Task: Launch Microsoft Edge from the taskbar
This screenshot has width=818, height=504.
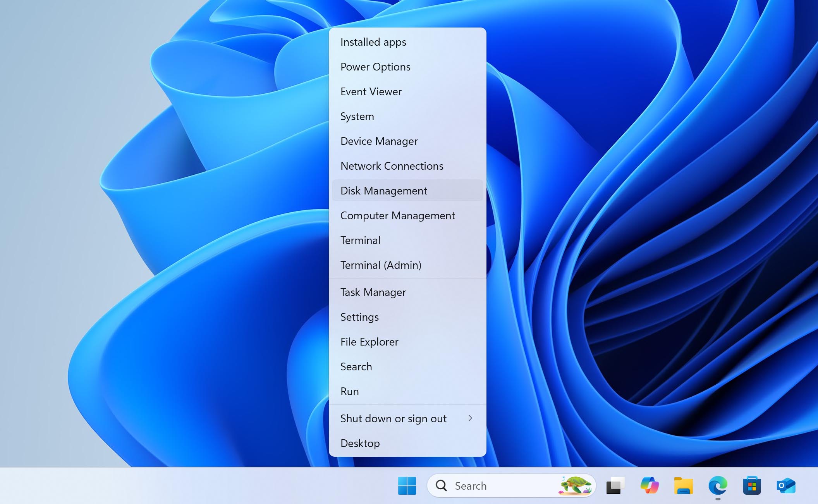Action: point(718,485)
